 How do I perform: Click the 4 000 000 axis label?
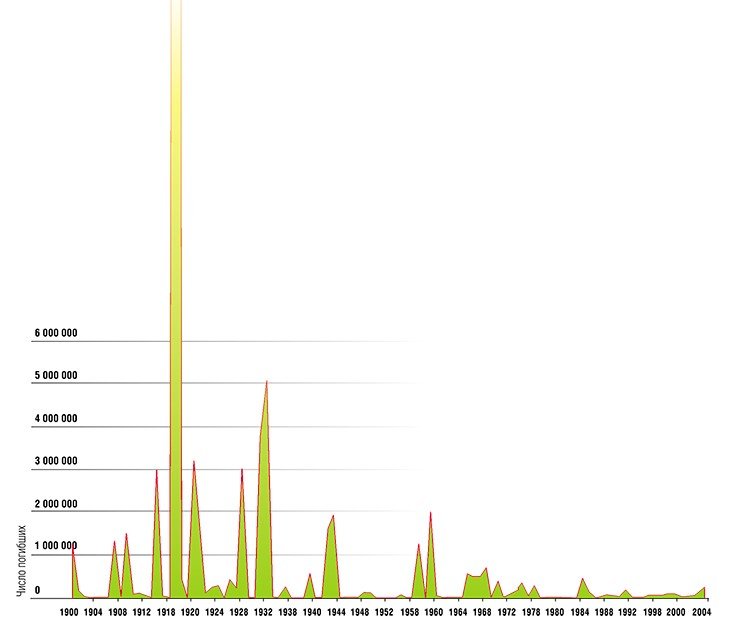(56, 419)
